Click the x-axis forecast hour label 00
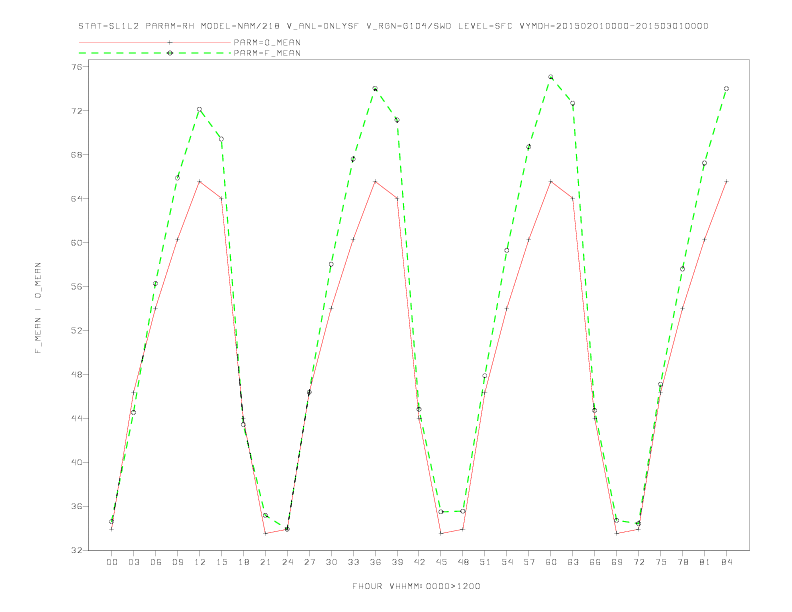 (112, 562)
